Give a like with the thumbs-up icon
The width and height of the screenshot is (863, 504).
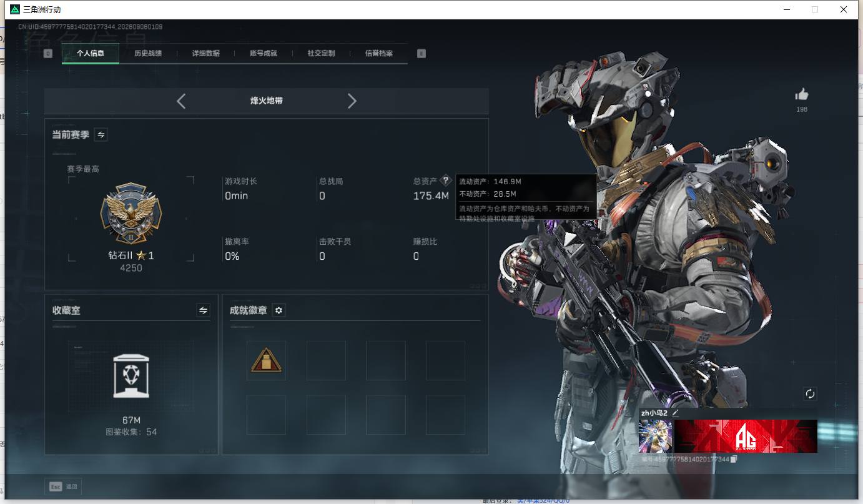click(x=802, y=94)
